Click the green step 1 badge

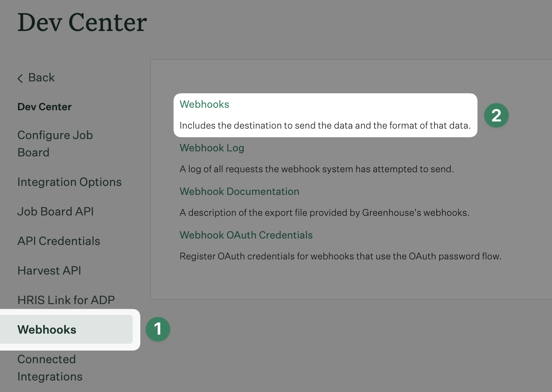click(158, 329)
